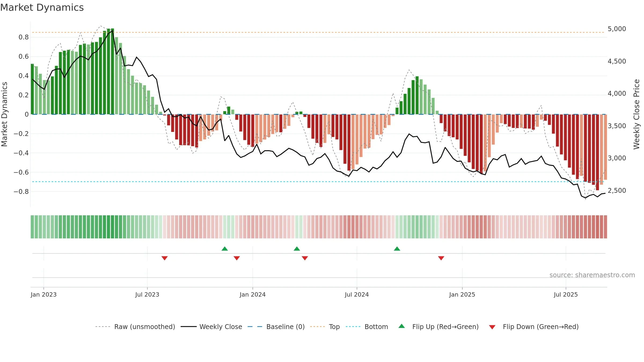Image resolution: width=644 pixels, height=362 pixels.
Task: Click the tallest dark green bar near 0.9
Action: [x=112, y=71]
